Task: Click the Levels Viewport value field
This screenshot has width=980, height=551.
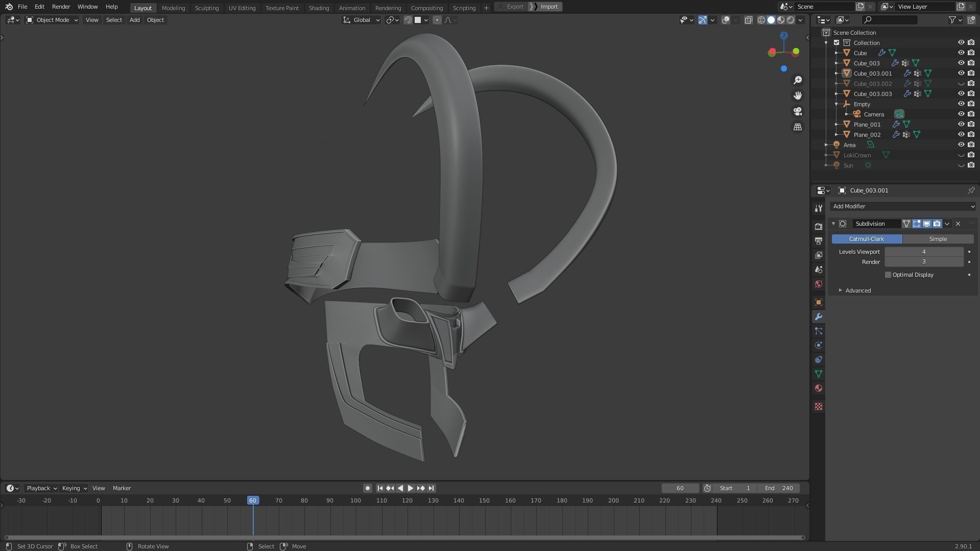Action: click(x=924, y=252)
